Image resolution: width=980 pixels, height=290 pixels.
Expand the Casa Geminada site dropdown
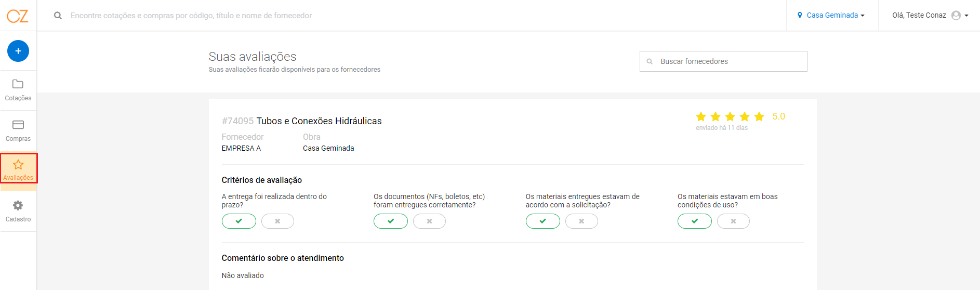point(831,16)
